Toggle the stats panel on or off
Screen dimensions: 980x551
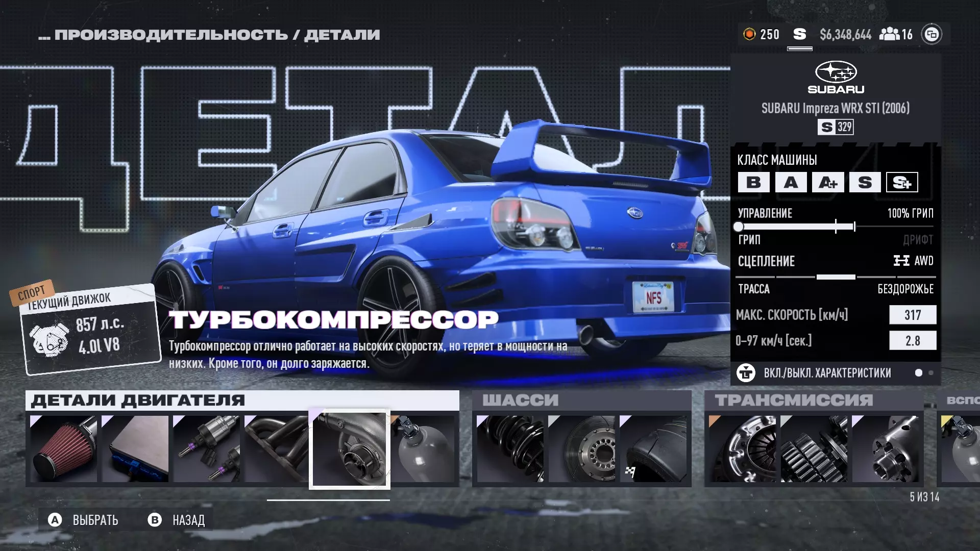827,373
